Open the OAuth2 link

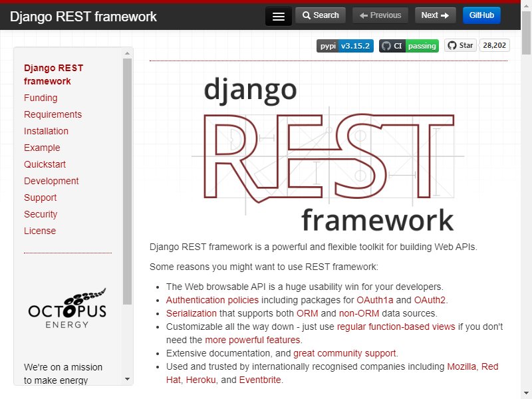point(430,301)
